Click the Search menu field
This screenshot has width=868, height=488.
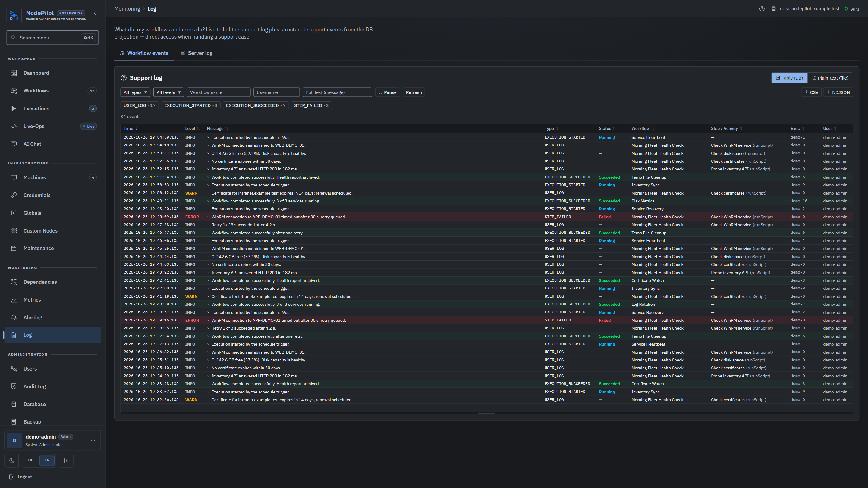pos(52,38)
